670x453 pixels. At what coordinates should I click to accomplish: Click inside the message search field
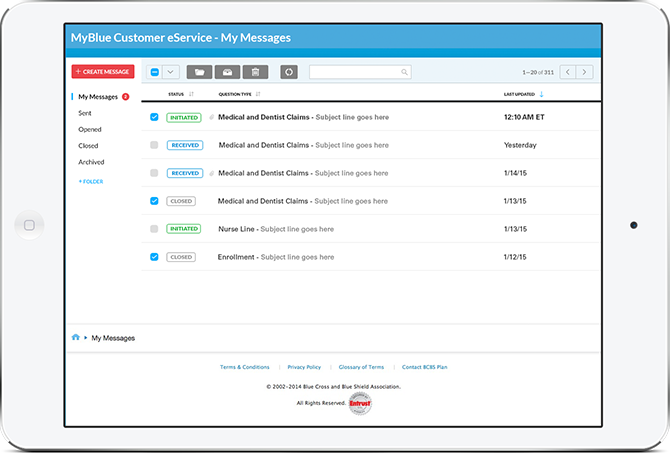[360, 72]
